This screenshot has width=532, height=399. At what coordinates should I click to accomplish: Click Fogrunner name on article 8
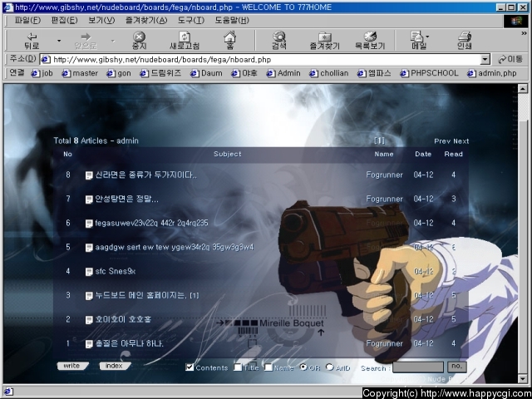point(384,175)
